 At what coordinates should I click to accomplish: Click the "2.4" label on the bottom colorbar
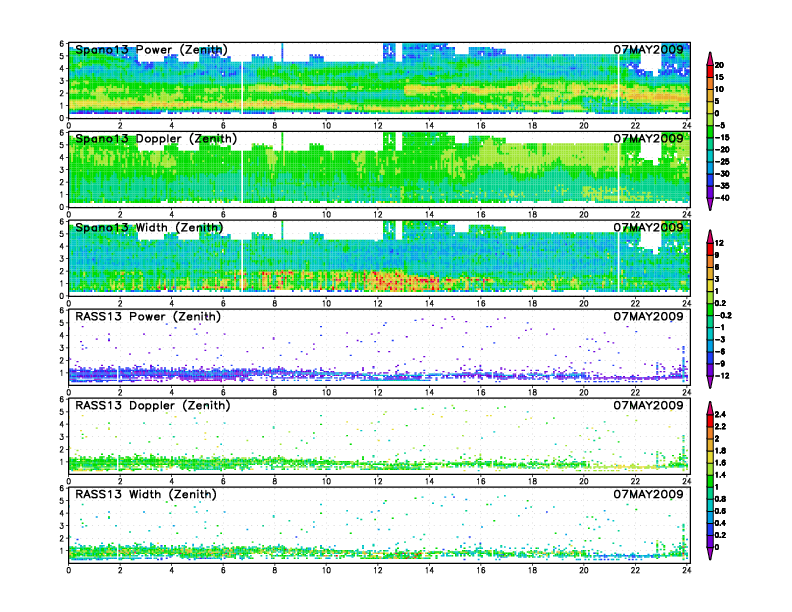[x=720, y=414]
